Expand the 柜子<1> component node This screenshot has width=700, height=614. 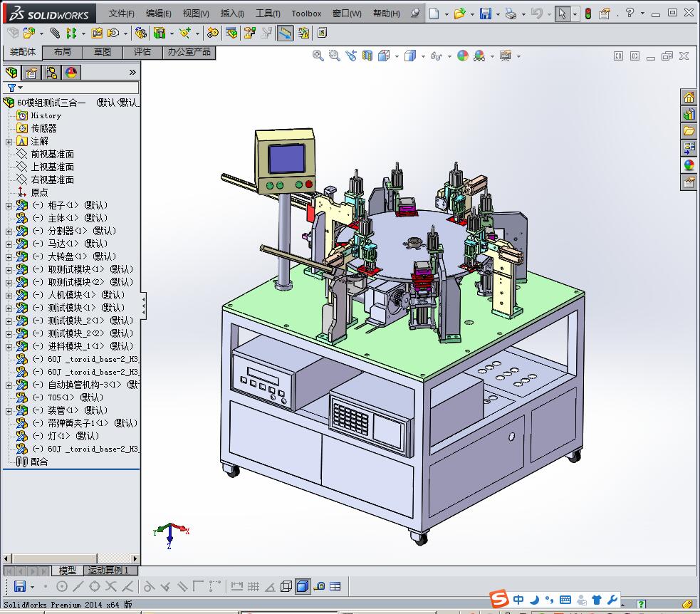[9, 205]
